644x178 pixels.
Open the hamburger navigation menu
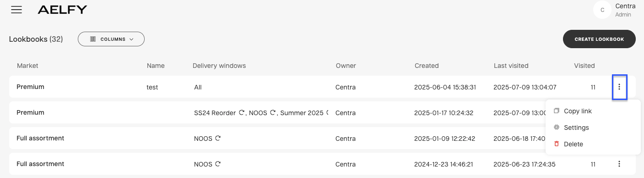click(16, 10)
